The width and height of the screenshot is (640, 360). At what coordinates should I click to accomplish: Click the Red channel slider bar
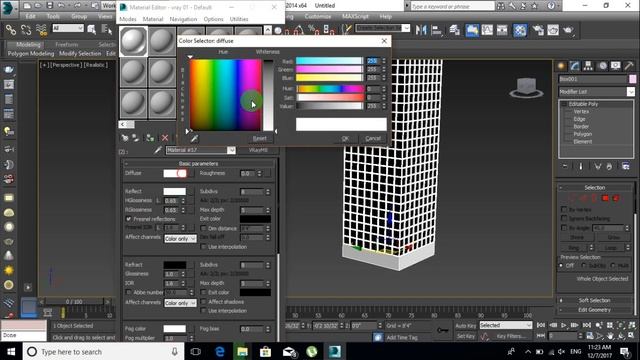329,61
